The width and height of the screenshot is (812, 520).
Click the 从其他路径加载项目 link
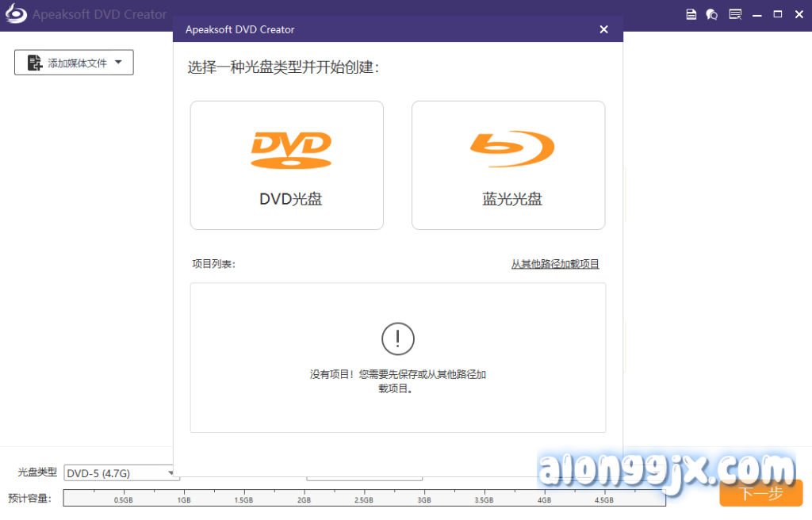555,264
